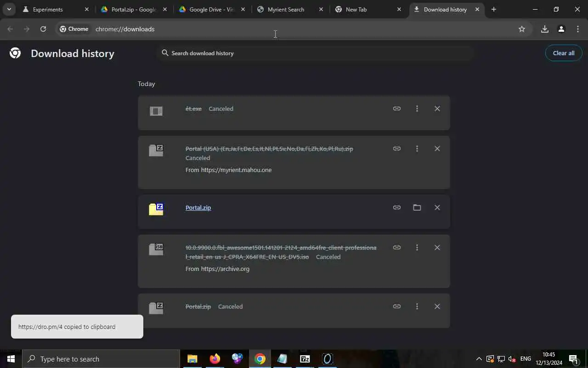Click 'From https://archive.org' text
This screenshot has width=588, height=368.
[x=217, y=269]
